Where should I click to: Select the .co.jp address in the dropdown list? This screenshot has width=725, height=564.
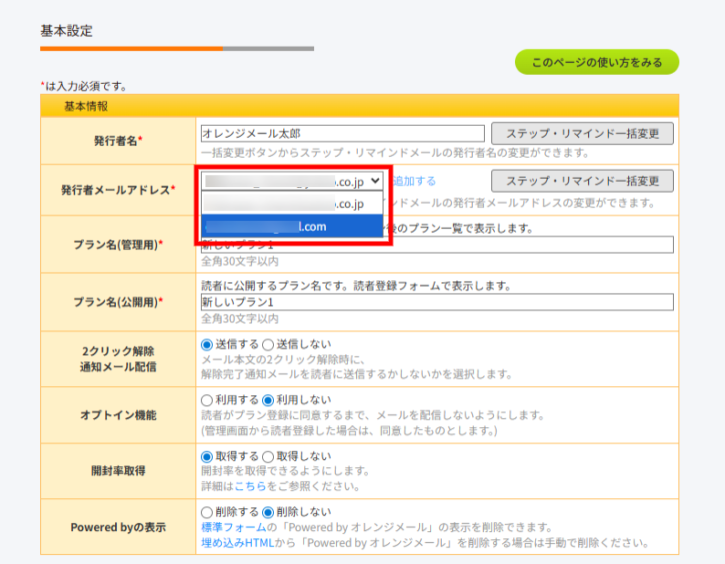[x=291, y=204]
